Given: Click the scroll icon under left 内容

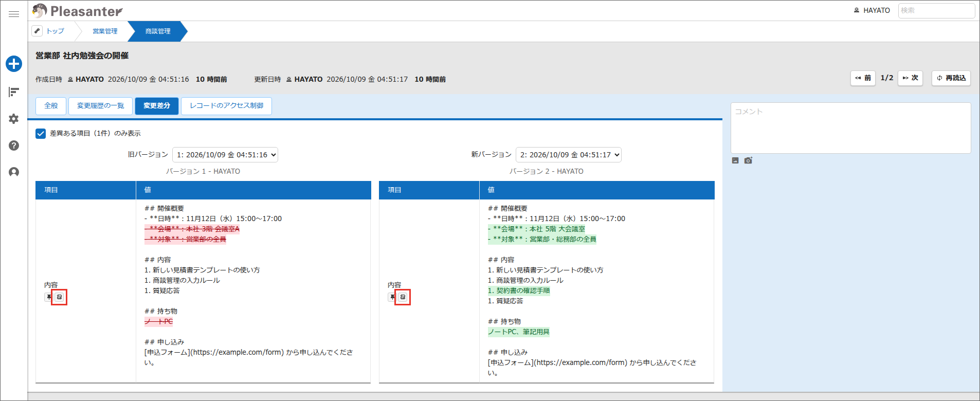Looking at the screenshot, I should click(59, 297).
